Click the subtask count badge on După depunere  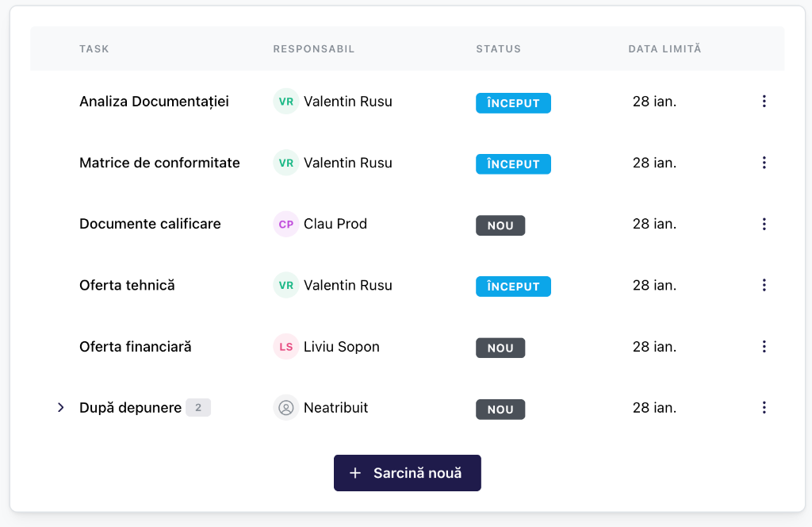pos(198,408)
